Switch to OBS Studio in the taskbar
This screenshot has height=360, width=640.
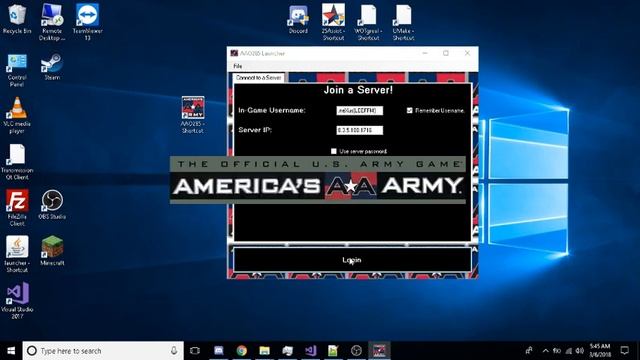click(356, 351)
